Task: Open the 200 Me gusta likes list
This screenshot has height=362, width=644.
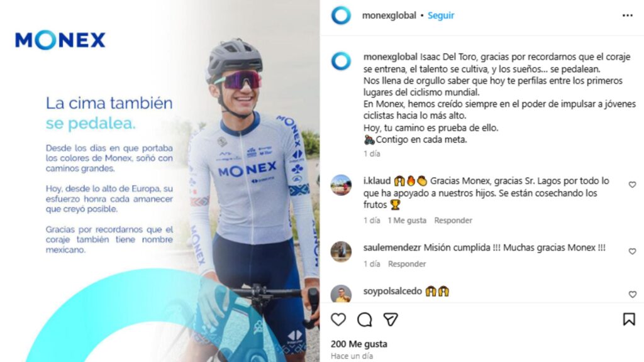Action: pos(359,344)
